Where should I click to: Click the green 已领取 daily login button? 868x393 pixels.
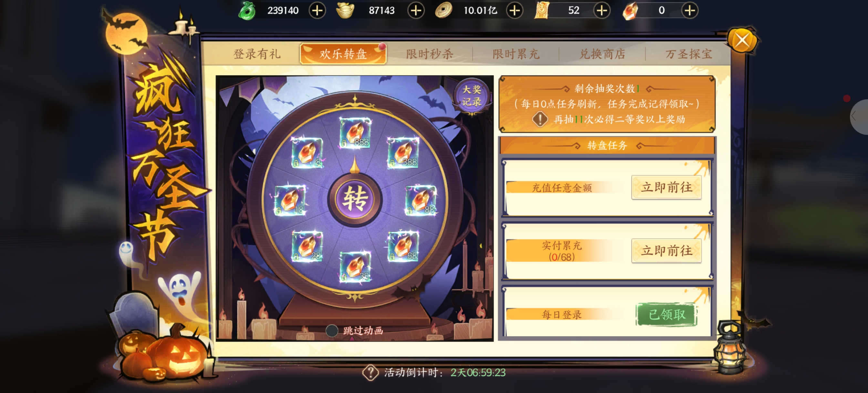[666, 314]
